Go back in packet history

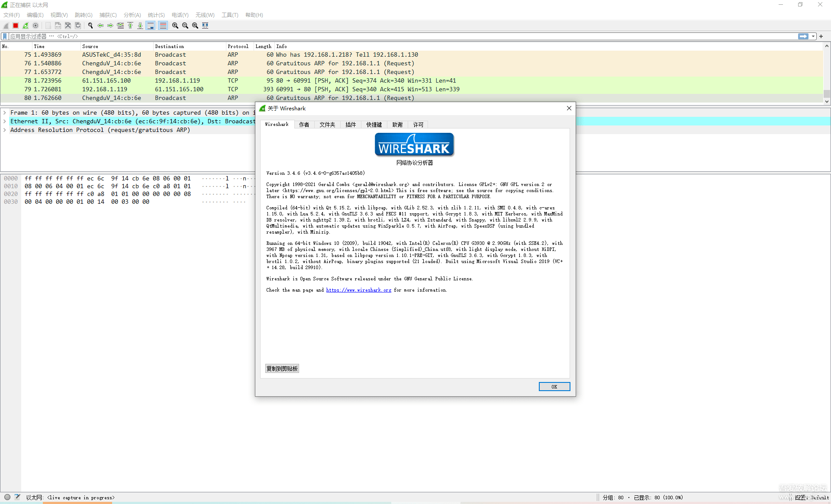point(100,26)
